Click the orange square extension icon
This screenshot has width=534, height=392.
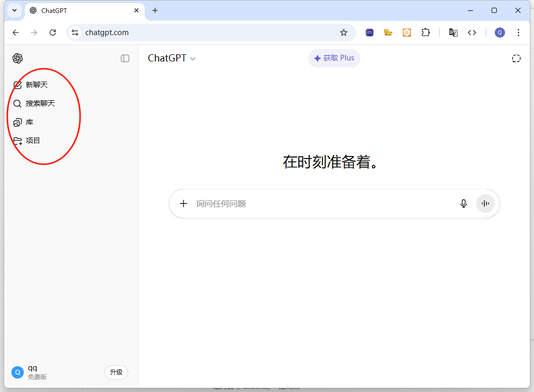[407, 33]
